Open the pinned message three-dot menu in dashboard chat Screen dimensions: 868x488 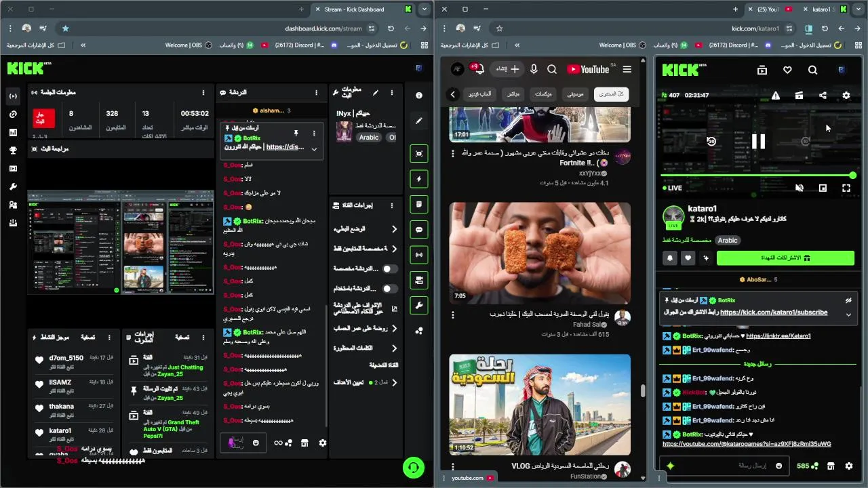[314, 133]
